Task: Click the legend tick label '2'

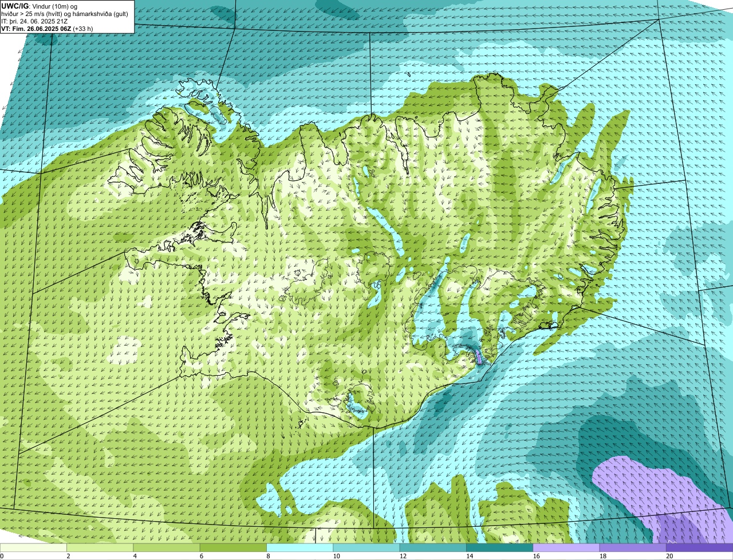Action: tap(68, 556)
